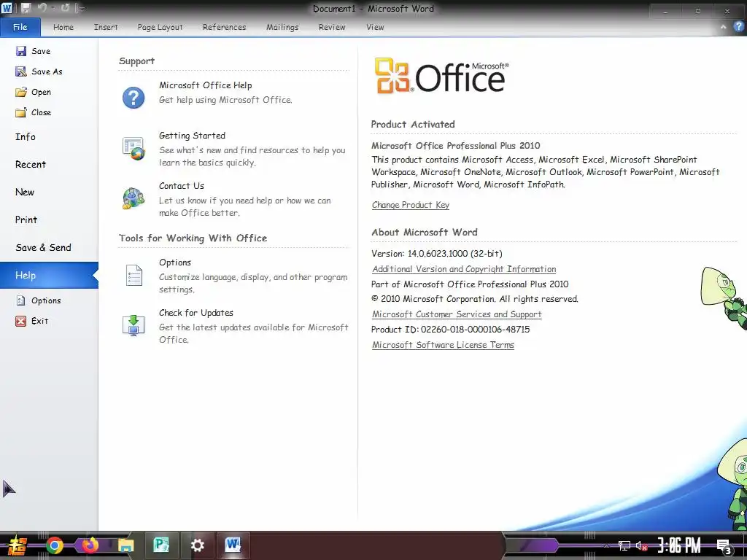Open the References tab
The width and height of the screenshot is (747, 560).
coord(225,27)
